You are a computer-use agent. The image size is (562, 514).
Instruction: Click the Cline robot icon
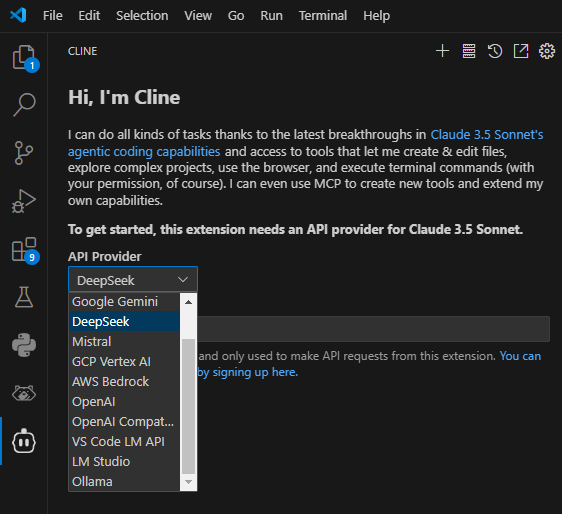[x=24, y=441]
